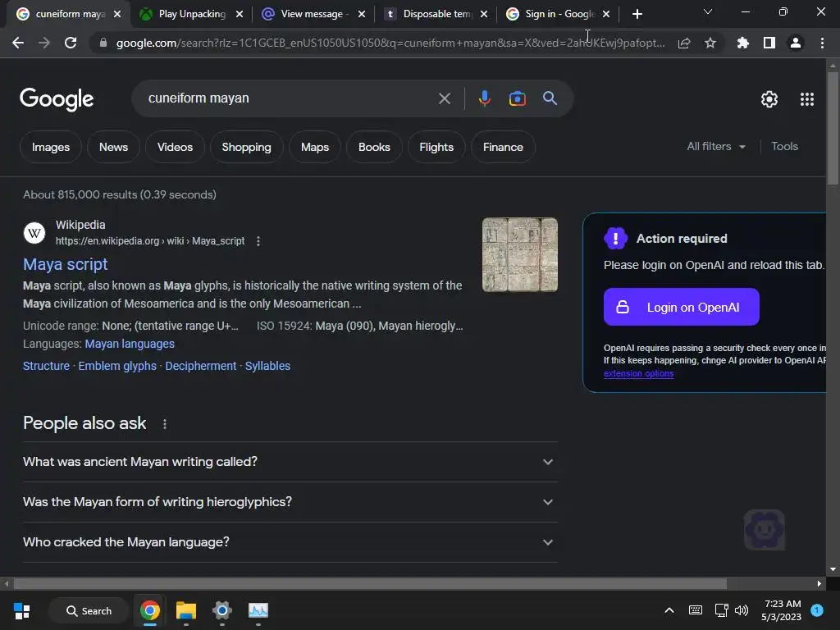The height and width of the screenshot is (630, 840).
Task: Open Google quick settings gear
Action: coord(769,99)
